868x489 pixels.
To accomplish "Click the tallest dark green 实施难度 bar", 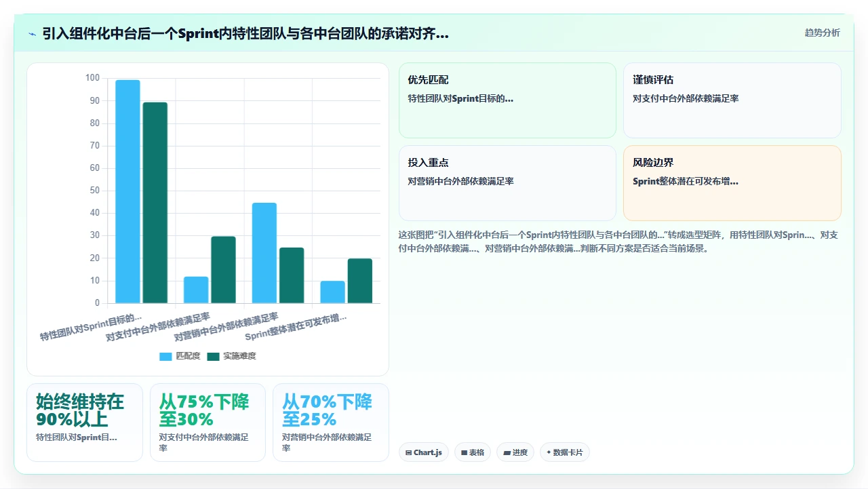I will coord(155,203).
